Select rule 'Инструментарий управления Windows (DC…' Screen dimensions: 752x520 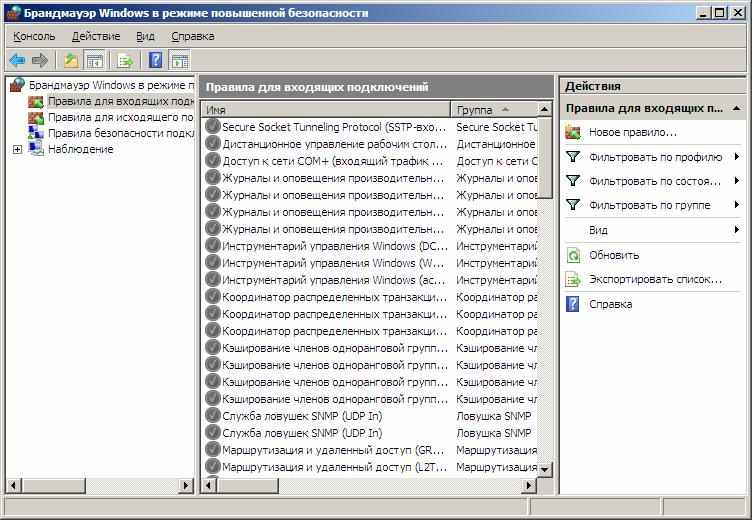pos(334,246)
